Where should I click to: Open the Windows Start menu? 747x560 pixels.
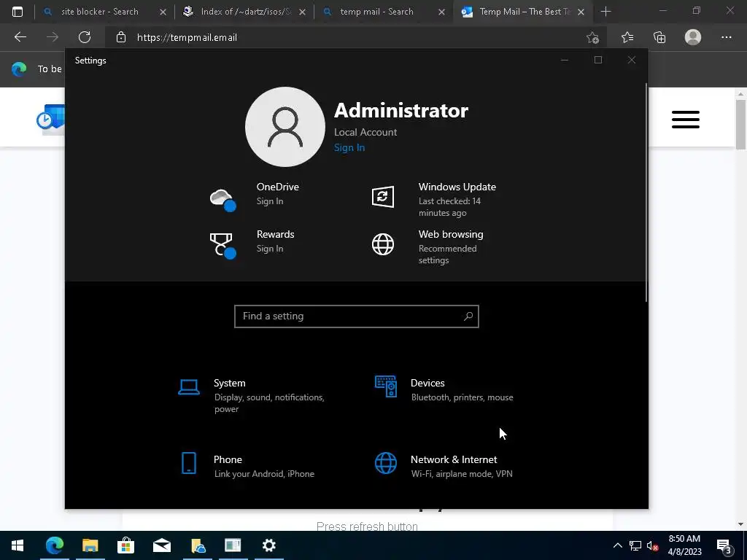[x=18, y=545]
